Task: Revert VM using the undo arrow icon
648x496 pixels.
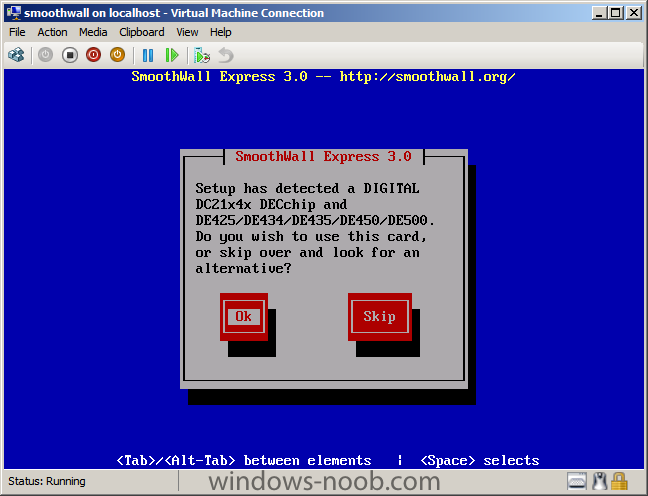Action: (226, 55)
